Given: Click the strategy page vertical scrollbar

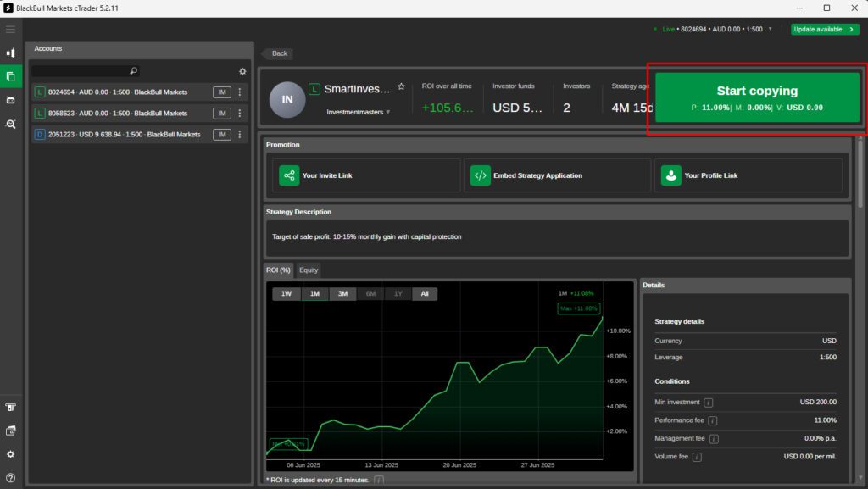Looking at the screenshot, I should tap(860, 173).
